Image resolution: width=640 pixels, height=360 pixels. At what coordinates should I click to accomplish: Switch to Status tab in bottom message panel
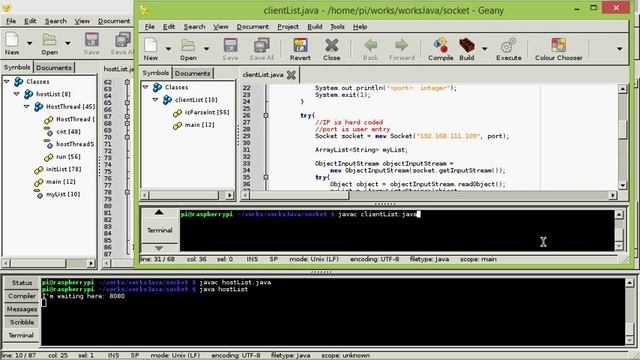point(22,283)
